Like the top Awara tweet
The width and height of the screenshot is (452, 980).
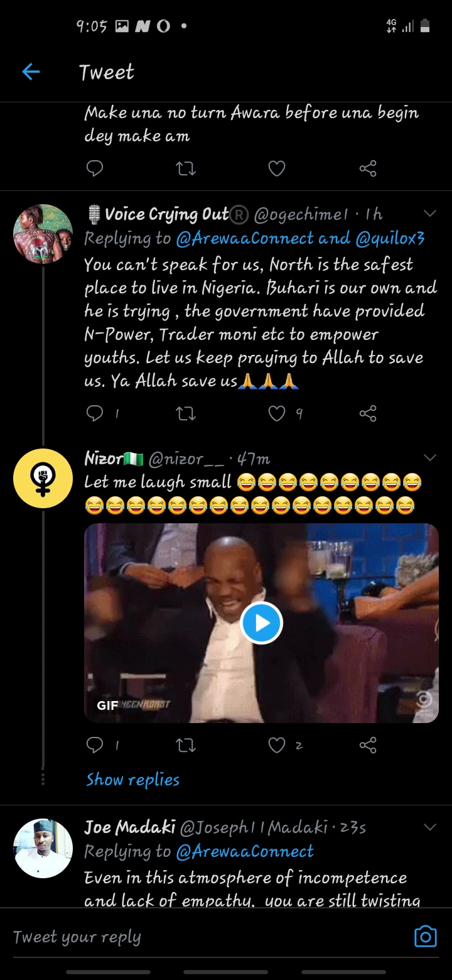coord(277,168)
